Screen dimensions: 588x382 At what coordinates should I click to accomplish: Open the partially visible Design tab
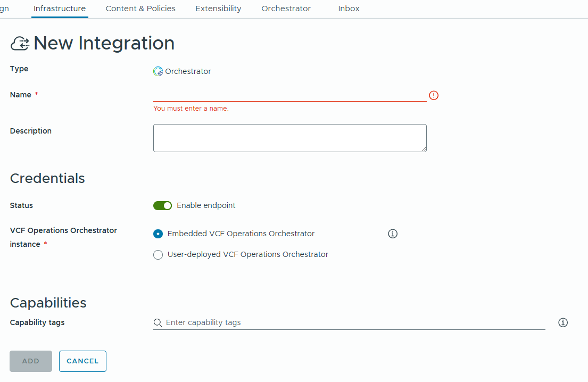coord(4,9)
